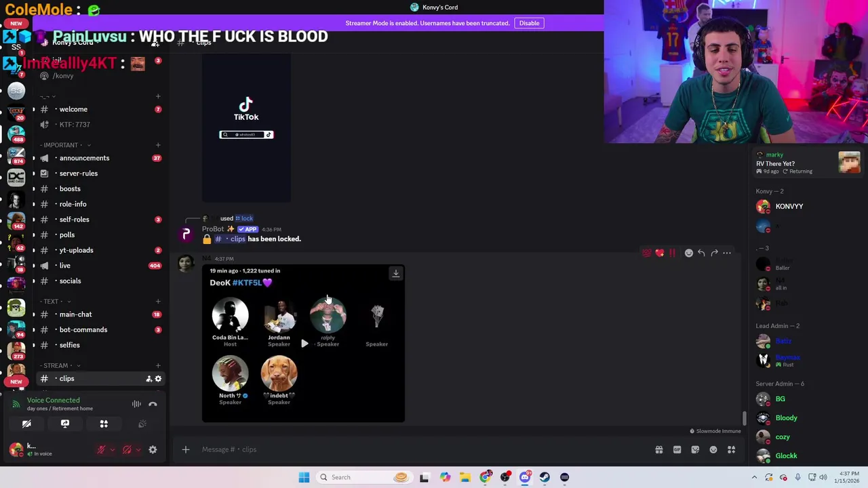868x488 pixels.
Task: Open add reaction emoji picker on message
Action: point(689,253)
